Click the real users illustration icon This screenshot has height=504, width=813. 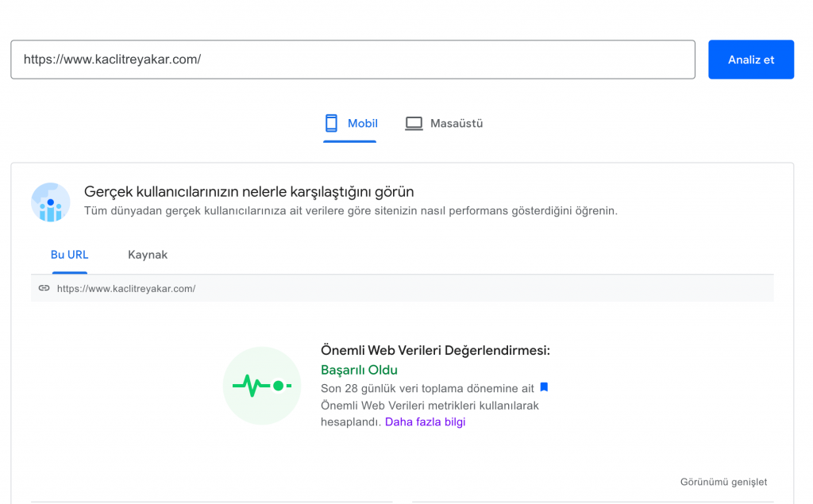51,202
